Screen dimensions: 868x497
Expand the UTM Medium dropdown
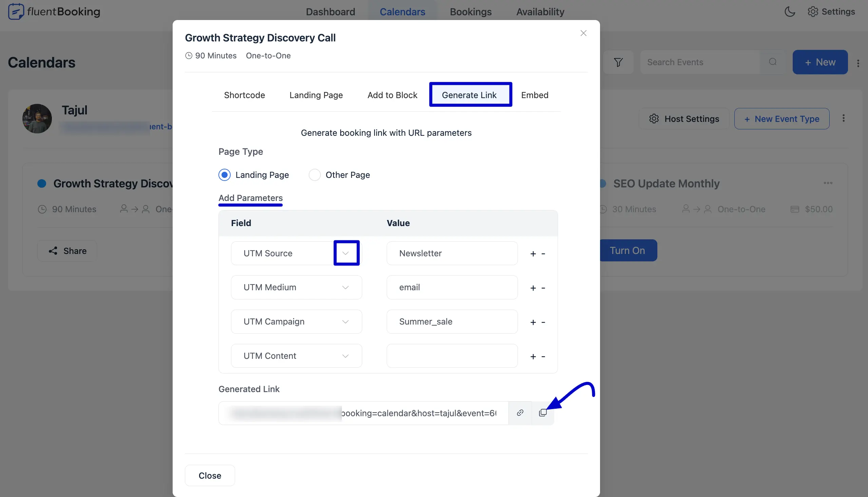coord(345,288)
